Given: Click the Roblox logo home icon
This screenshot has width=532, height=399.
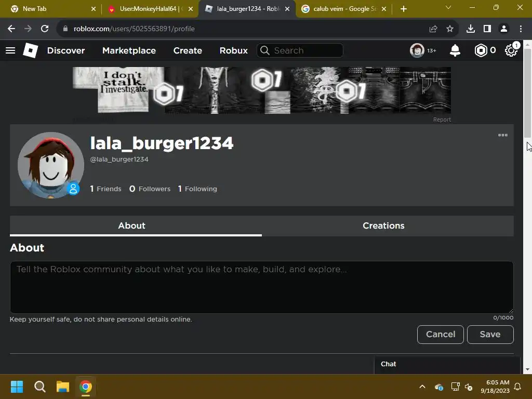Looking at the screenshot, I should point(30,50).
